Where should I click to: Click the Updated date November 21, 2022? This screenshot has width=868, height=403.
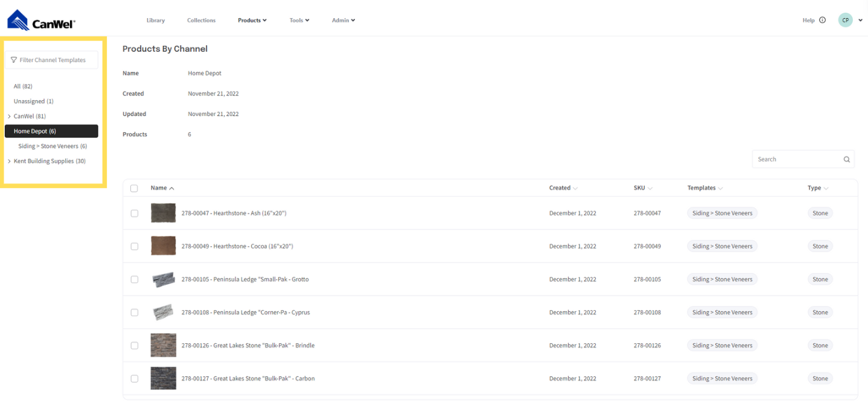click(x=213, y=114)
